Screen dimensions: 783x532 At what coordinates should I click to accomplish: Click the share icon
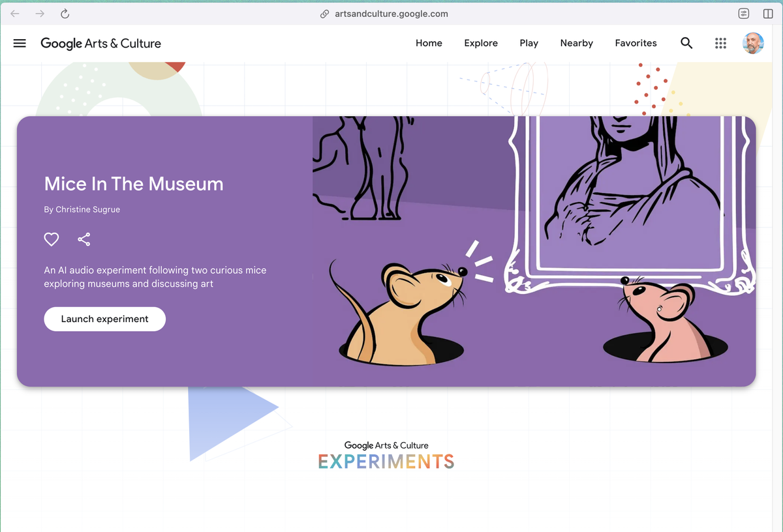(84, 239)
